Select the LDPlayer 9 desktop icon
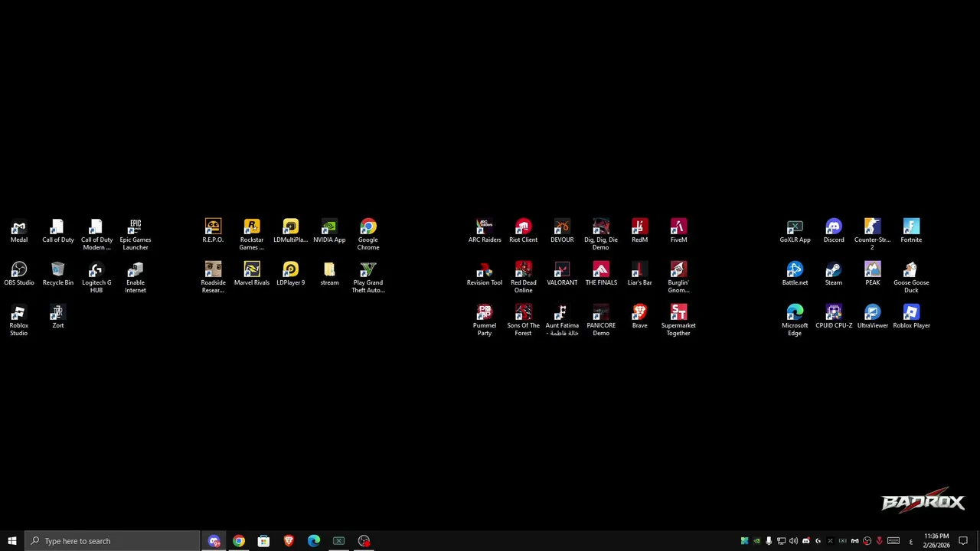 [290, 275]
